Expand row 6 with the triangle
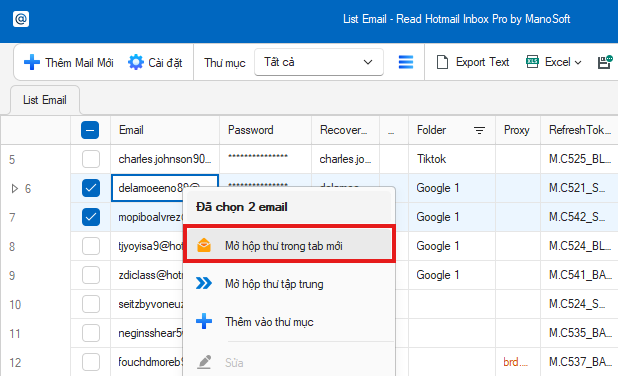 click(x=15, y=188)
